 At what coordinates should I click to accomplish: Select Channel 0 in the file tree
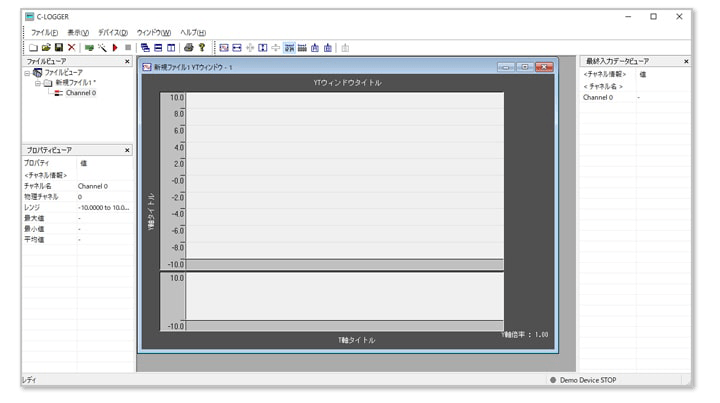[x=80, y=93]
